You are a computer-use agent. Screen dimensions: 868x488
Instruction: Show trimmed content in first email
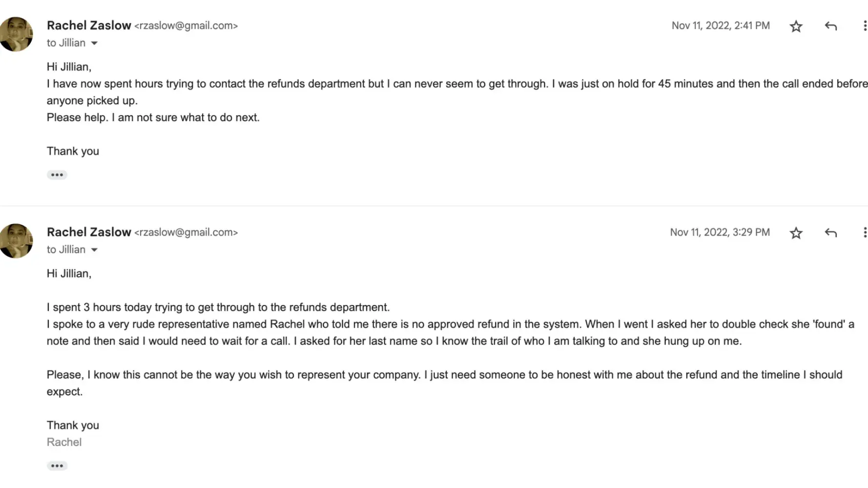tap(57, 175)
